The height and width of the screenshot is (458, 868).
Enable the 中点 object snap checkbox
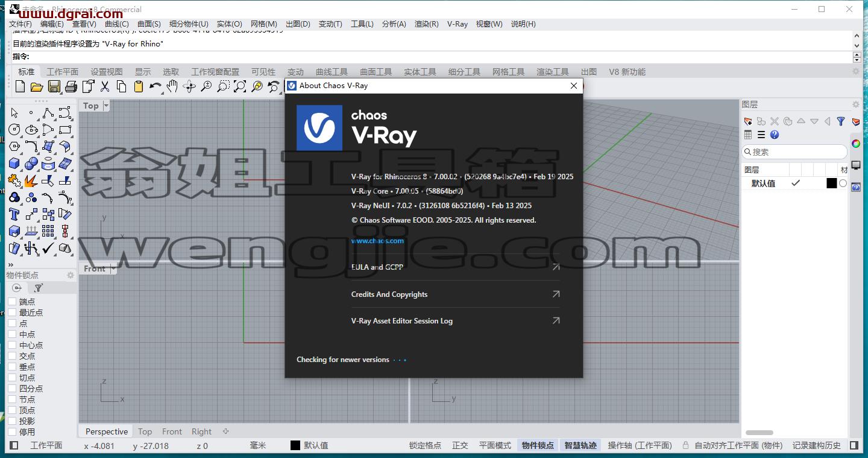[12, 334]
